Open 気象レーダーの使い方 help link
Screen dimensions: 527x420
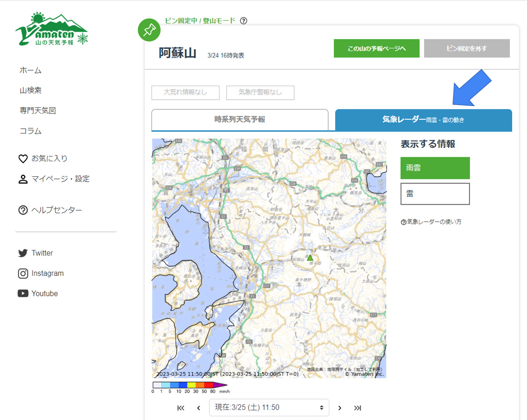coord(431,222)
